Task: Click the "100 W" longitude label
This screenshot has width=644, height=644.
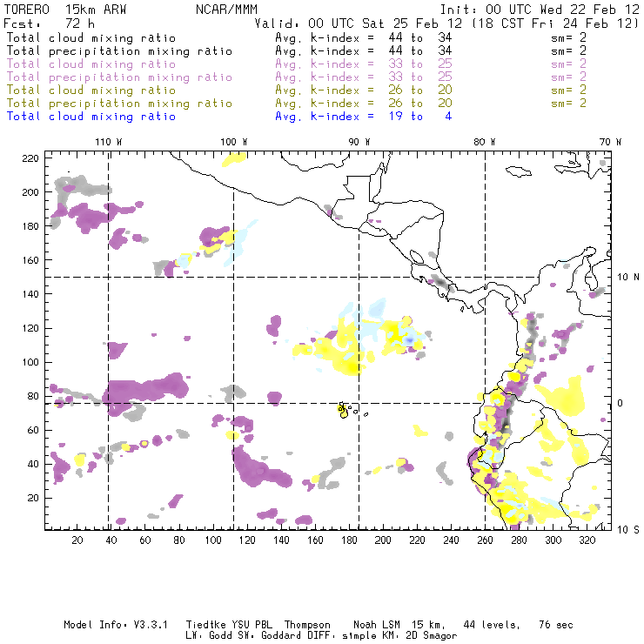Action: pyautogui.click(x=234, y=142)
